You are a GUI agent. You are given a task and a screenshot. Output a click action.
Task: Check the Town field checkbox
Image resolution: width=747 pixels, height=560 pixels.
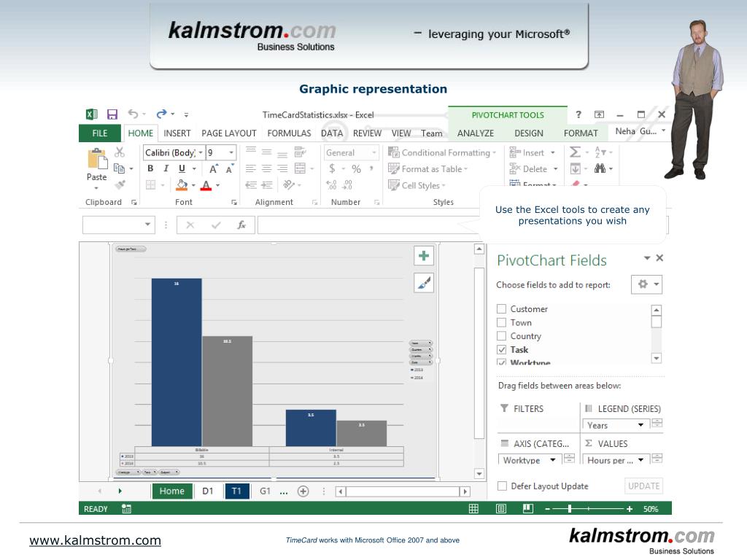[501, 322]
